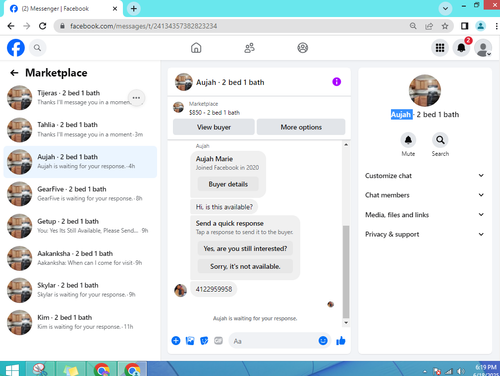Click the More options button
Viewport: 500px width, 376px height.
301,127
